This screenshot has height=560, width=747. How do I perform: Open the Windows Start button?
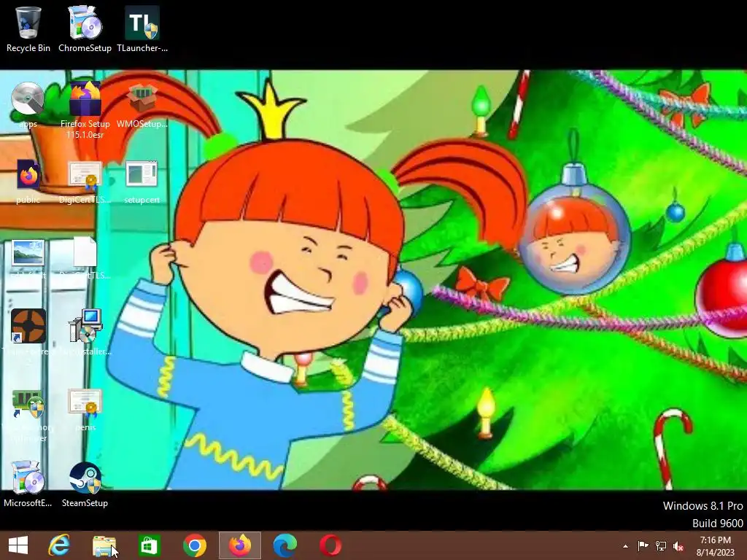(x=18, y=545)
